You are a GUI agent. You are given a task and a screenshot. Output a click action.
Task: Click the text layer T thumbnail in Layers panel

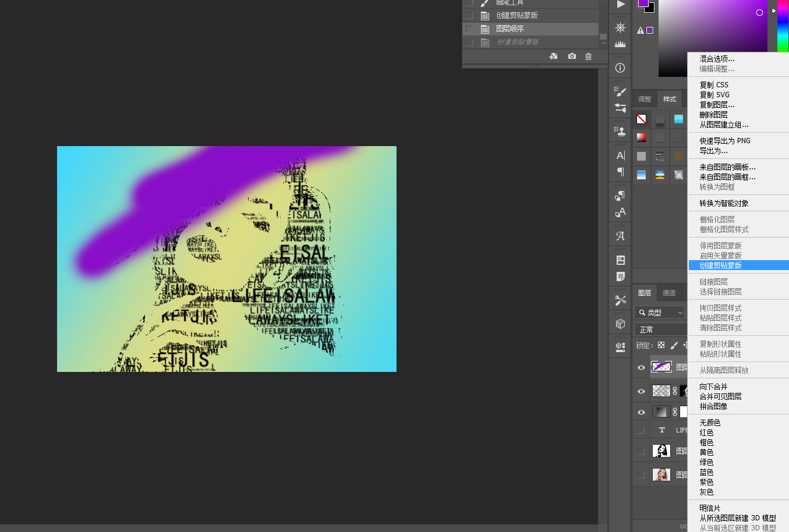(x=661, y=430)
